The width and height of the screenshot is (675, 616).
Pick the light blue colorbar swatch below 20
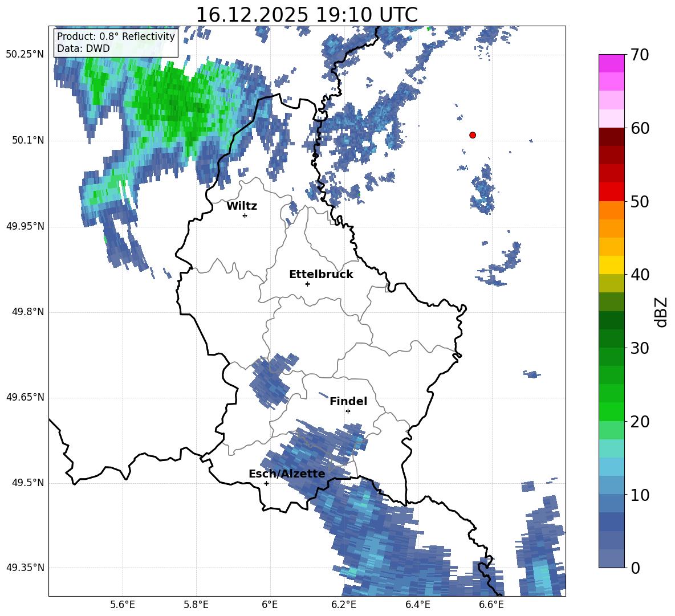click(x=611, y=467)
